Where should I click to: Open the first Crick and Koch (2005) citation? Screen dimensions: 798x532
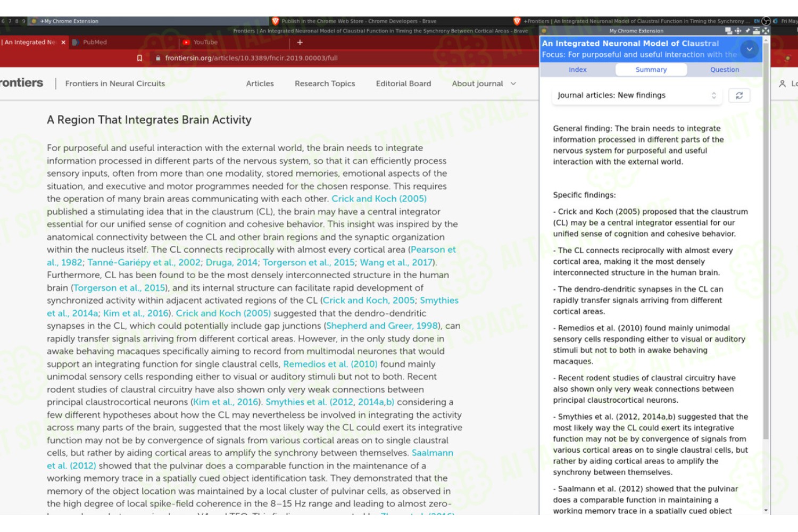point(379,199)
